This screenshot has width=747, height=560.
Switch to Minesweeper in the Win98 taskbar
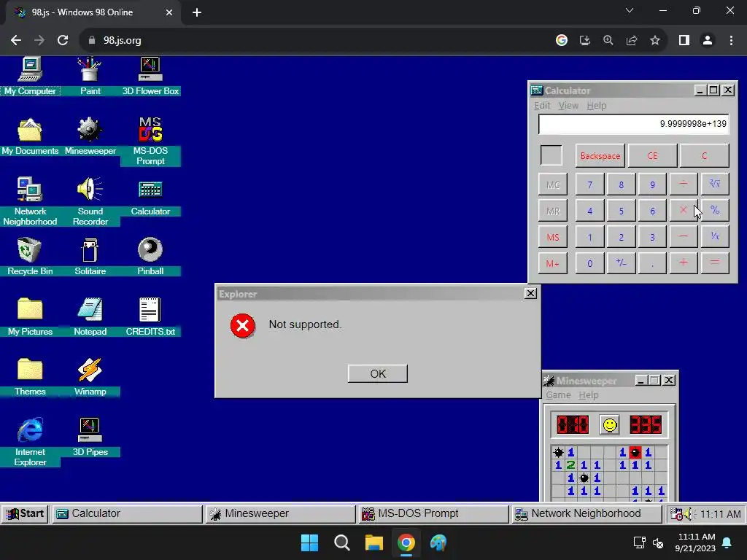pyautogui.click(x=281, y=514)
